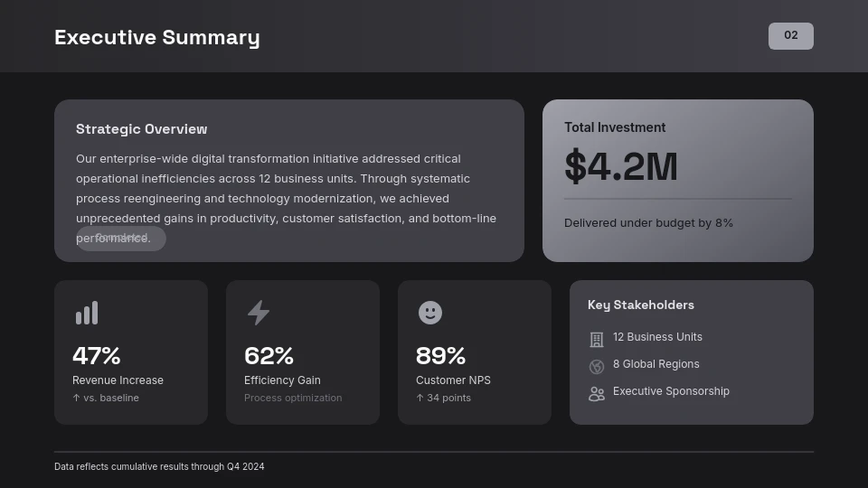The image size is (868, 488).
Task: Click the Process optimization caption
Action: [293, 398]
